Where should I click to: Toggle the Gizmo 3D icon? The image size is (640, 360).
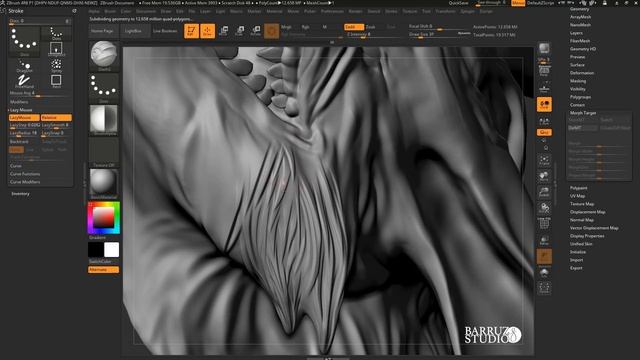[271, 31]
